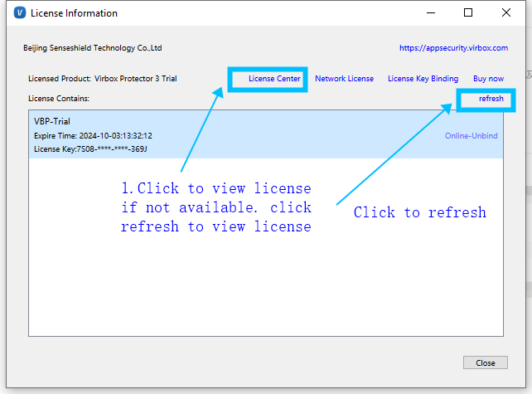Click the License Key 7S08 text
Image resolution: width=532 pixels, height=394 pixels.
click(x=90, y=148)
